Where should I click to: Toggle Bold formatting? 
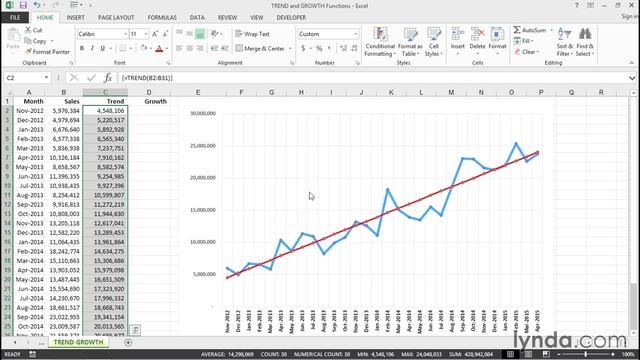tap(82, 48)
